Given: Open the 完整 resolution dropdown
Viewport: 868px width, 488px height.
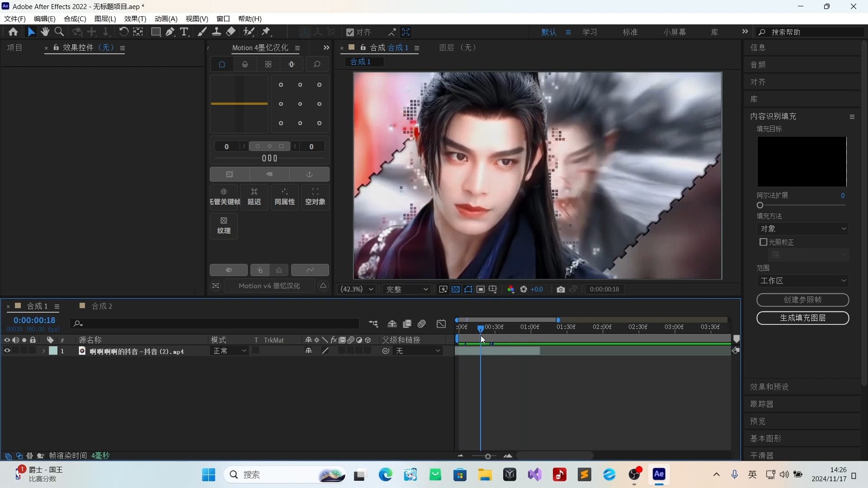Looking at the screenshot, I should click(406, 290).
